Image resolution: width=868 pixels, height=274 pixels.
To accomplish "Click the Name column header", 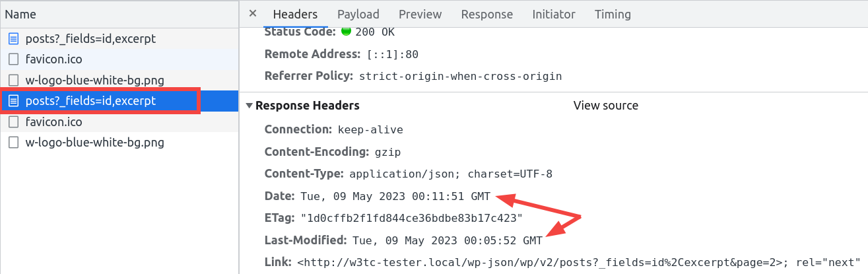I will tap(20, 14).
